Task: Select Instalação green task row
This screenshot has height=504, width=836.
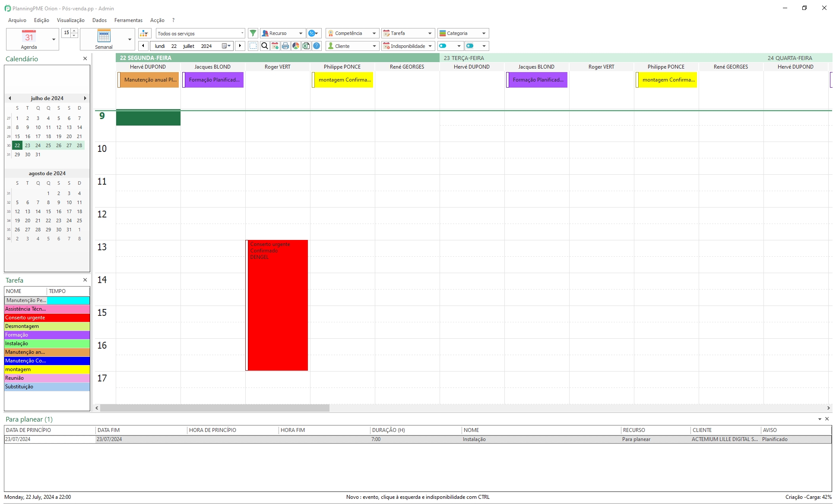Action: coord(47,343)
